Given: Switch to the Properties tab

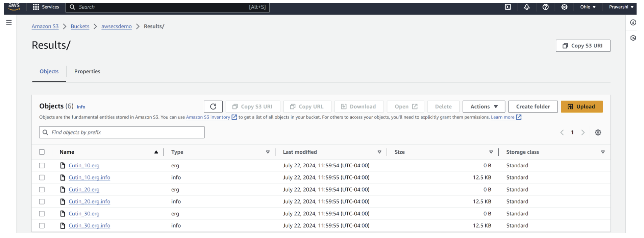Looking at the screenshot, I should [x=87, y=71].
